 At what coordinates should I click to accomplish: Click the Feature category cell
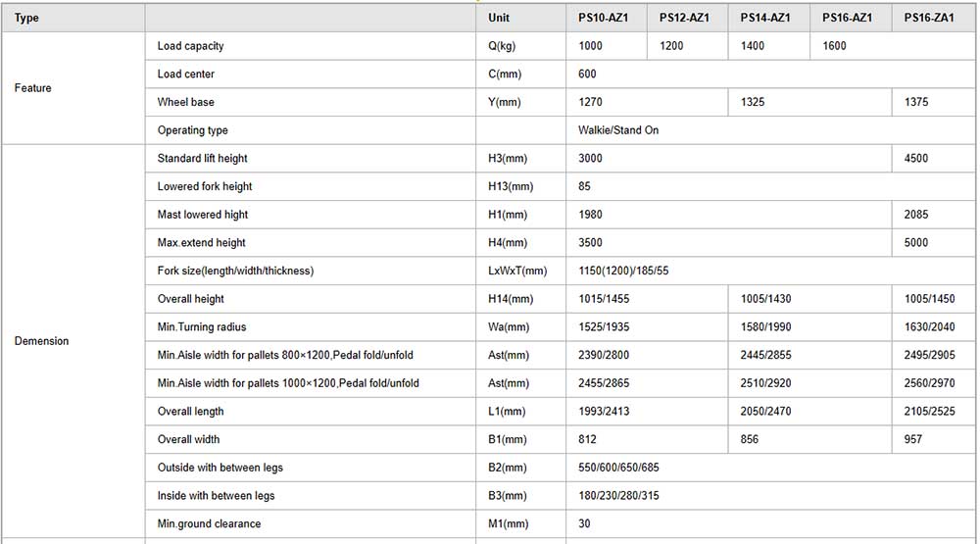[x=33, y=88]
